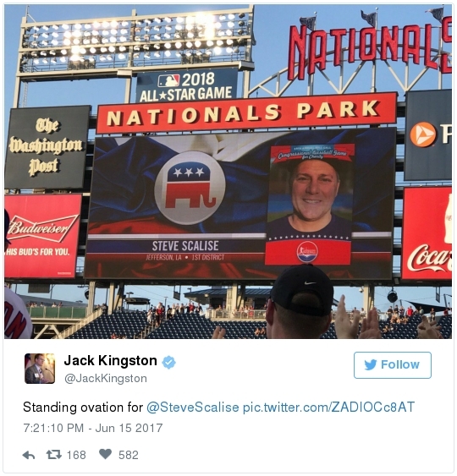The image size is (457, 476).
Task: Open the @SteveScalise mention link
Action: (x=193, y=407)
